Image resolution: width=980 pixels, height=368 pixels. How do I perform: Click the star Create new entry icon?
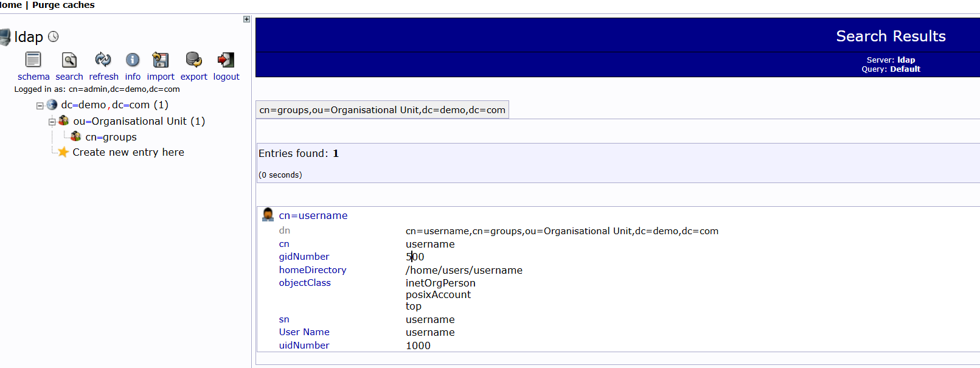[x=63, y=152]
